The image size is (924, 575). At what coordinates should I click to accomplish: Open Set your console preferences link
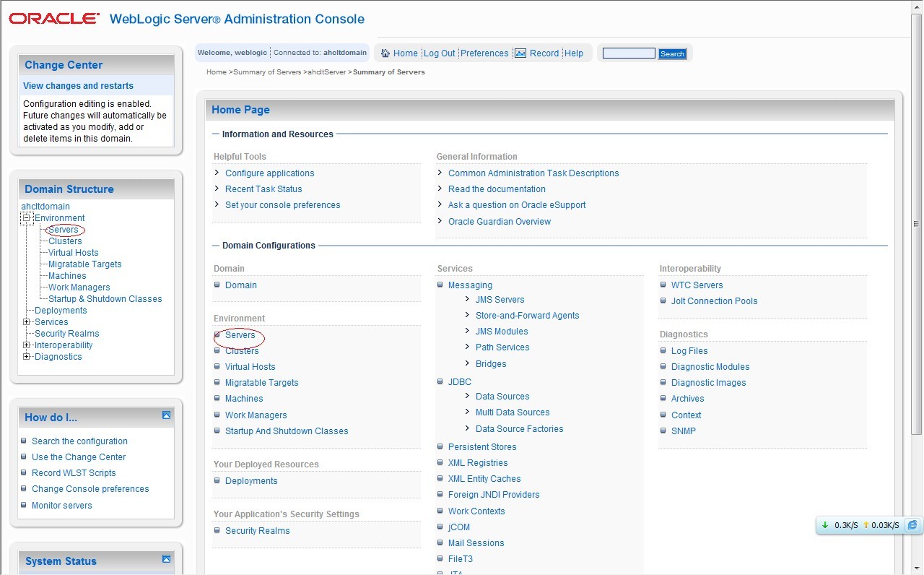point(283,205)
